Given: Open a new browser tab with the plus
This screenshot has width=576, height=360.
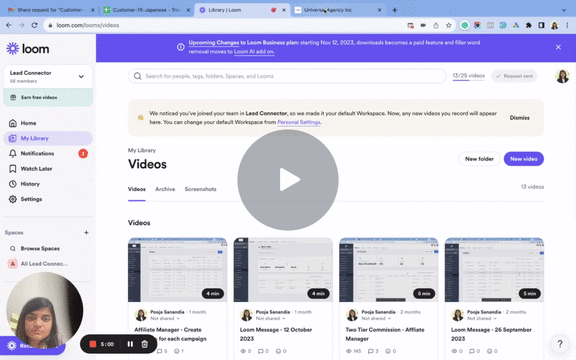Looking at the screenshot, I should (395, 10).
